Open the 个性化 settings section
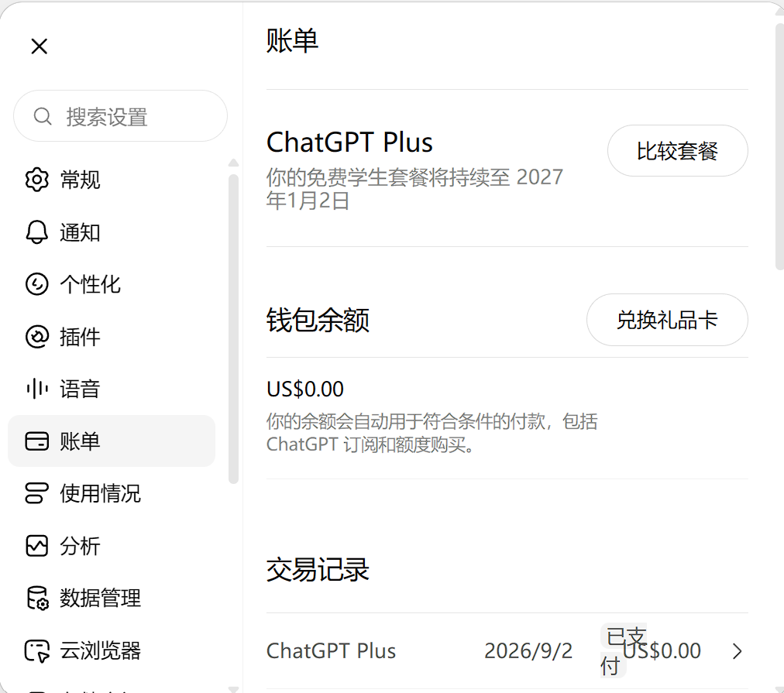 91,284
